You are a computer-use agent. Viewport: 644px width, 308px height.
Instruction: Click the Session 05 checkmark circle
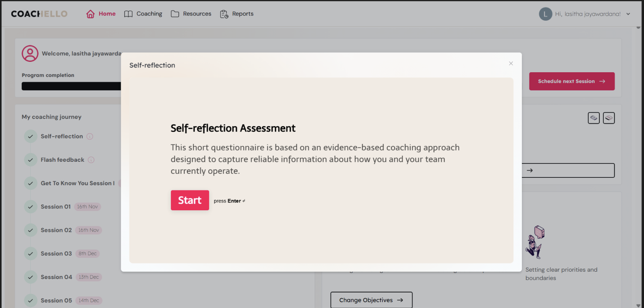(x=30, y=300)
